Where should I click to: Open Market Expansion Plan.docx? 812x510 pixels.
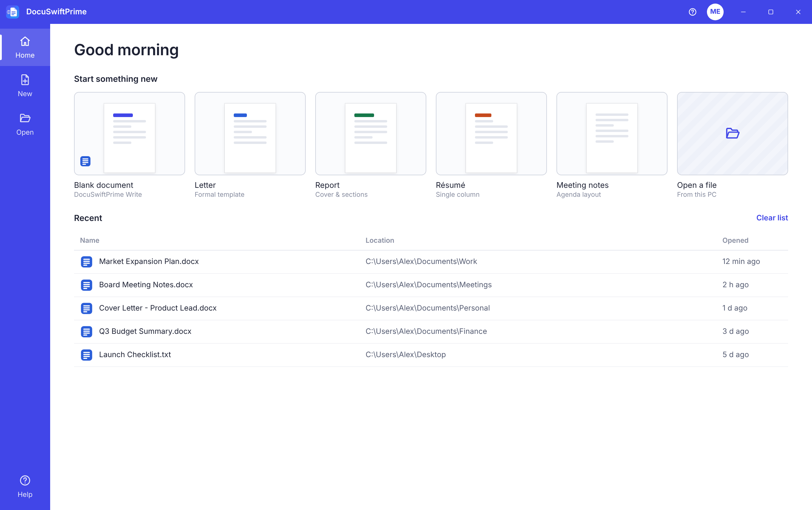(431, 262)
